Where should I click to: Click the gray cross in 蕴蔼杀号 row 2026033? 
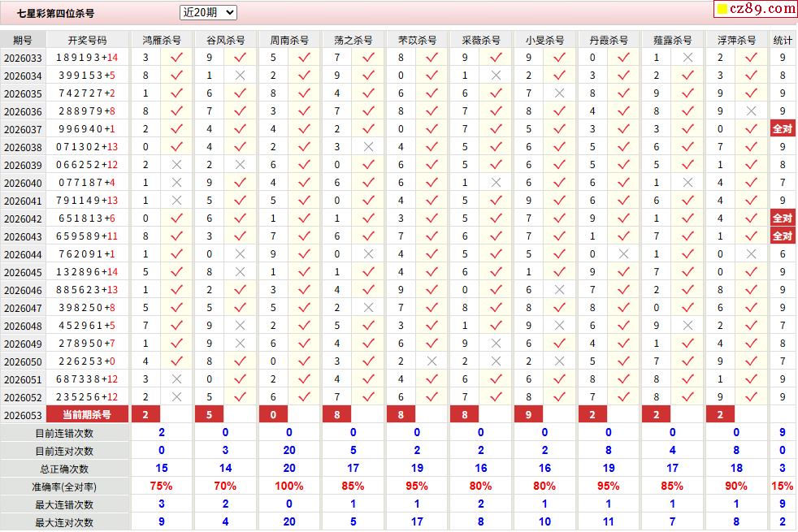(687, 58)
